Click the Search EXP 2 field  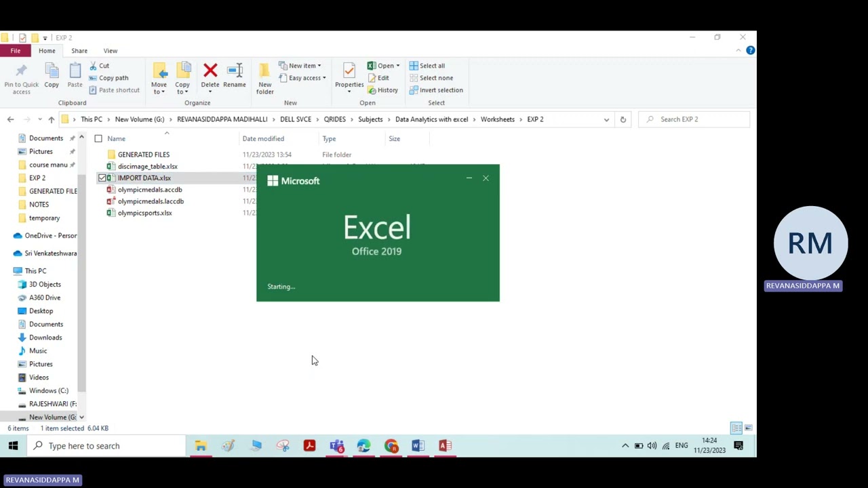[694, 119]
